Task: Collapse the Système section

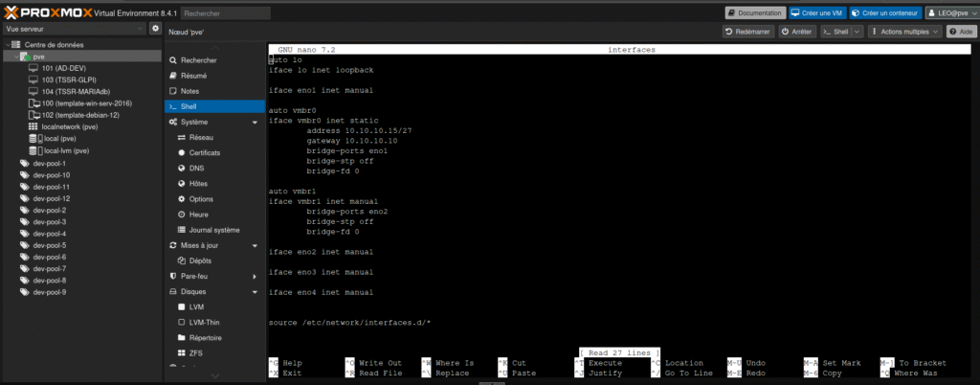Action: (255, 123)
